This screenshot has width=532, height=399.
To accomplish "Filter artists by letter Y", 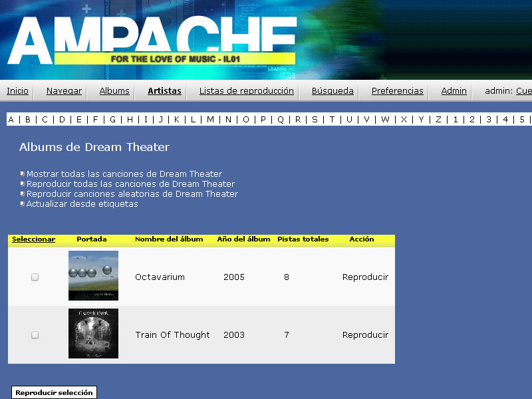I will tap(421, 120).
